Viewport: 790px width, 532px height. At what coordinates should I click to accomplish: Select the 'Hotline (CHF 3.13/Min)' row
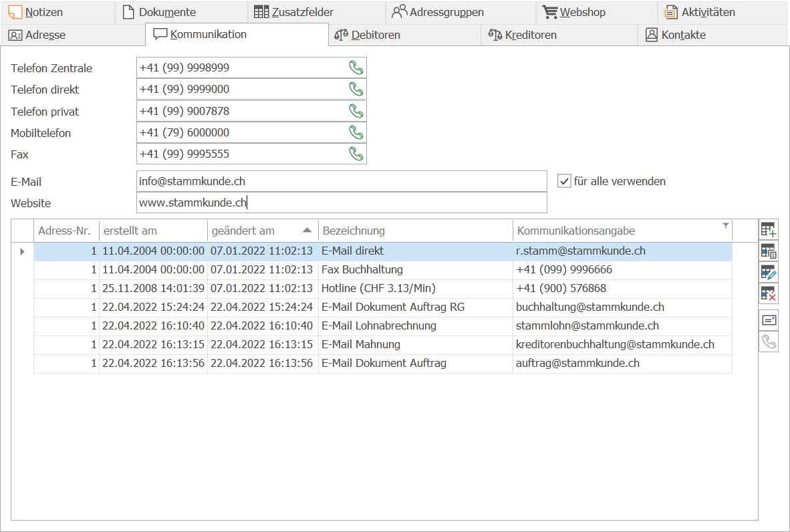(383, 288)
